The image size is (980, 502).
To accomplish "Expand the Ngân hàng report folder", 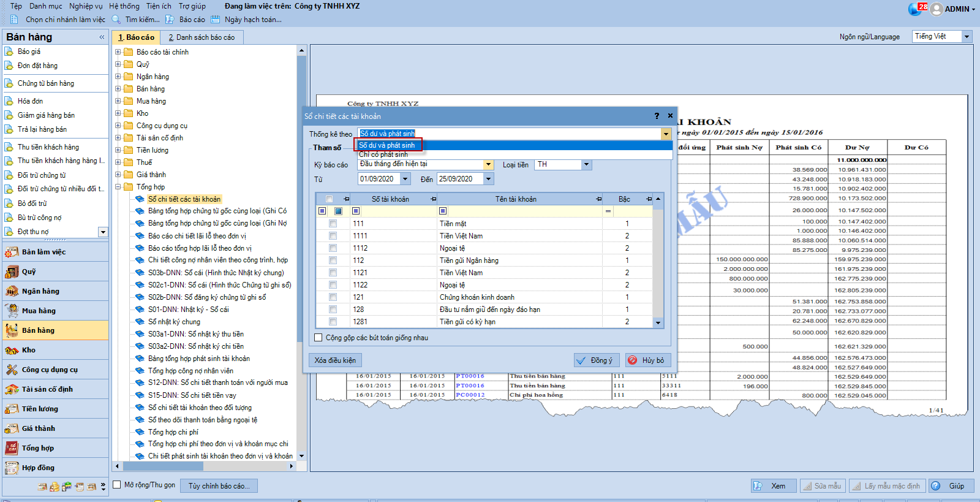I will [118, 77].
